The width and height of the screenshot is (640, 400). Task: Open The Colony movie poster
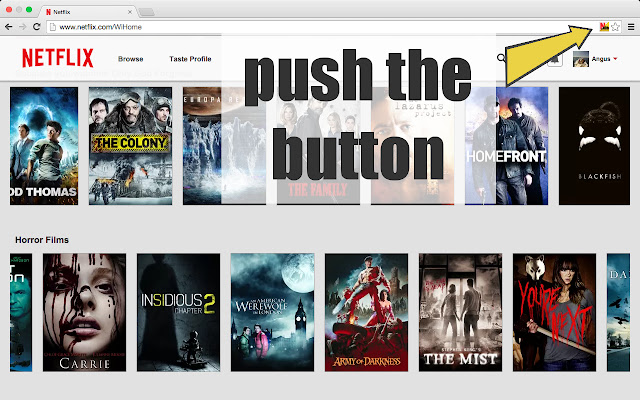130,146
